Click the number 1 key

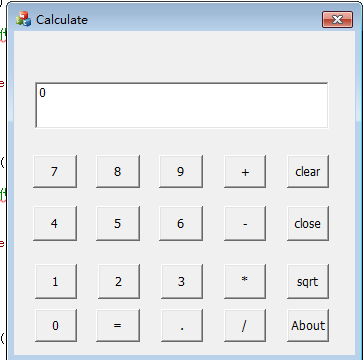[x=56, y=281]
